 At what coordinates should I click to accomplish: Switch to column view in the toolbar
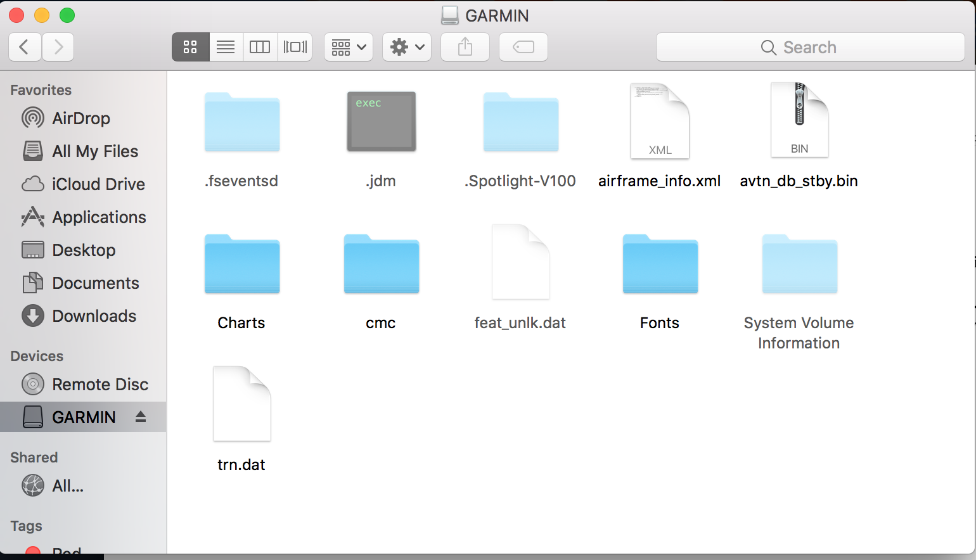pos(260,46)
